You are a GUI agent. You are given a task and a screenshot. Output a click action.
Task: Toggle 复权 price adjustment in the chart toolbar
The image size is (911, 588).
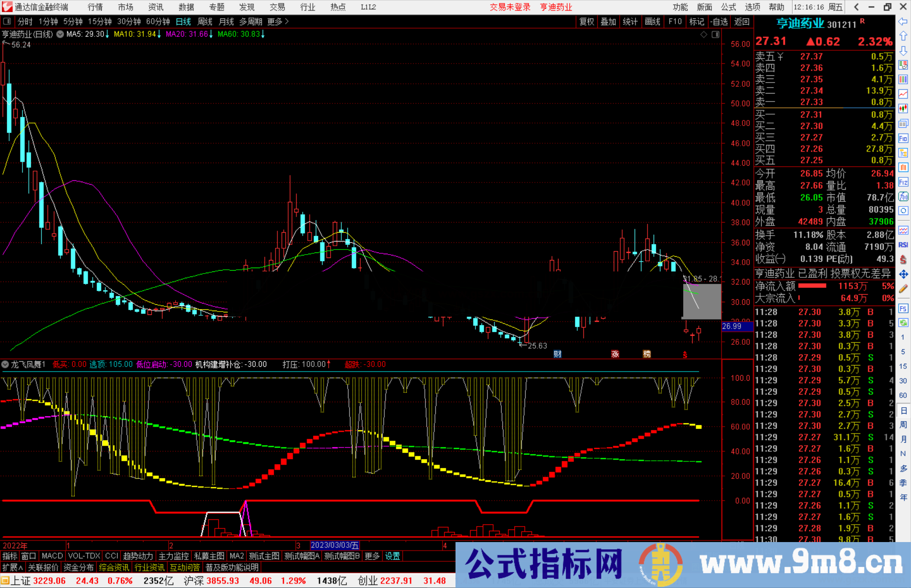[x=587, y=21]
